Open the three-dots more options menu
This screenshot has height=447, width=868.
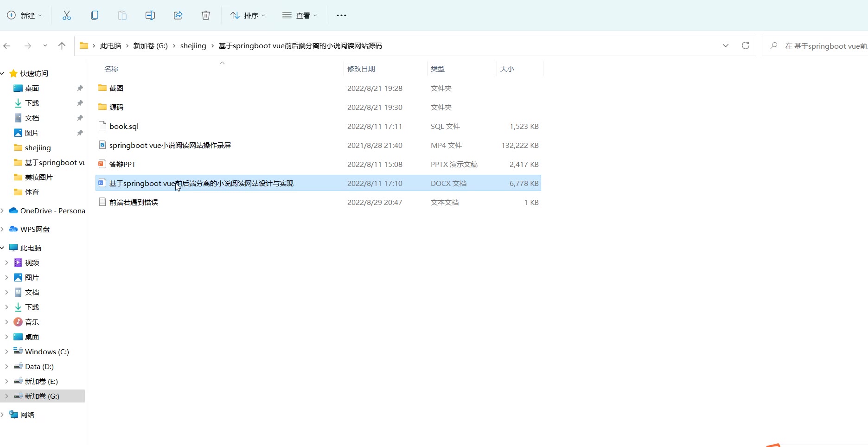coord(341,15)
